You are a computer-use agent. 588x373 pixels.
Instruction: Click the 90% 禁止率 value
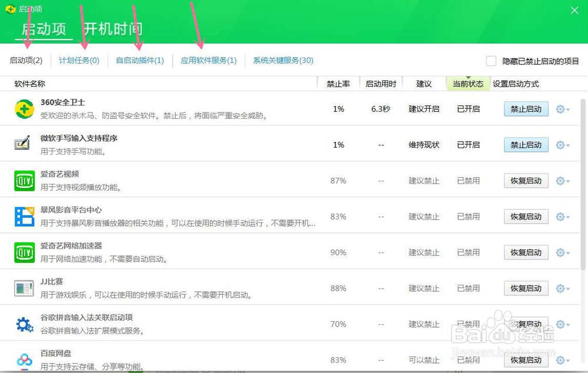click(338, 252)
